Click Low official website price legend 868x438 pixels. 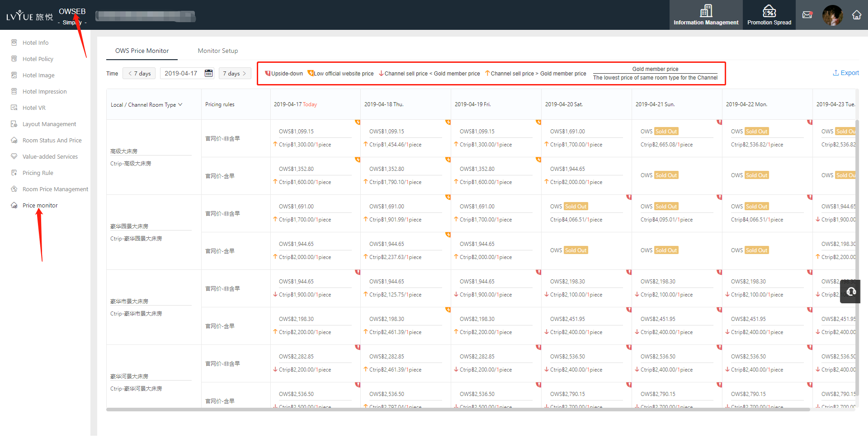coord(344,74)
